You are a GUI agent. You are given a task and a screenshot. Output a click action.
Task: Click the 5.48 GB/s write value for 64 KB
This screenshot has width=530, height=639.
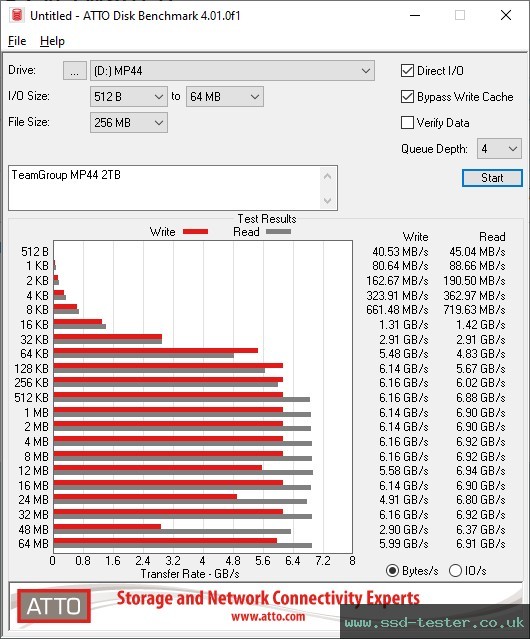coord(404,354)
